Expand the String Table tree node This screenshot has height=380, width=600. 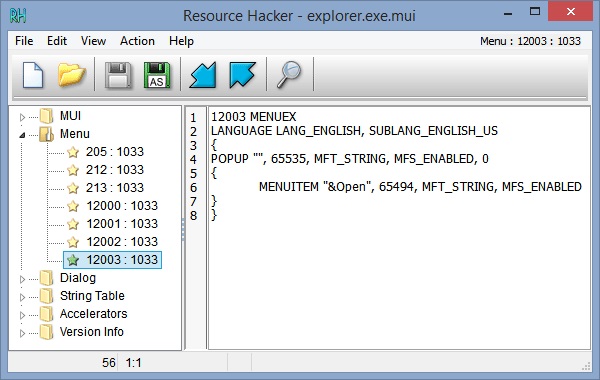pyautogui.click(x=22, y=297)
